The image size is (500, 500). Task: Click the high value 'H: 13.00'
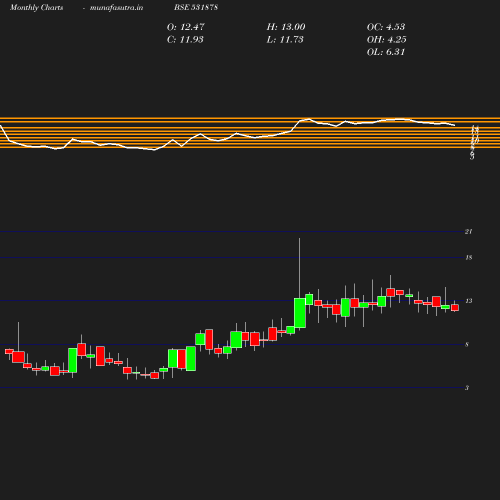[x=286, y=27]
